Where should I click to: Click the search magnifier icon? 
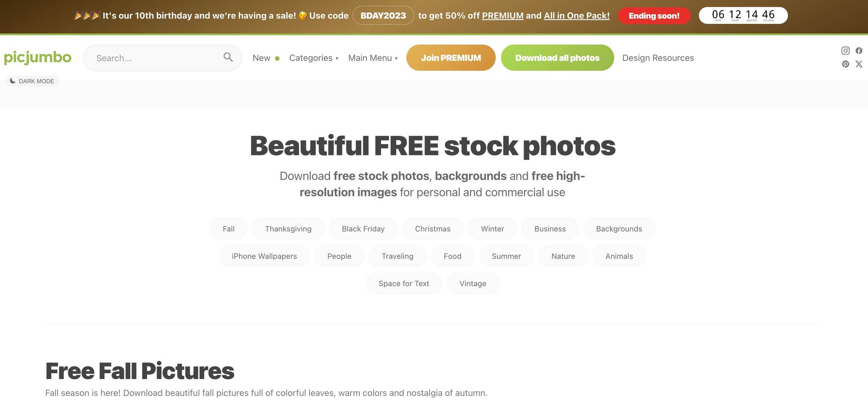point(228,57)
